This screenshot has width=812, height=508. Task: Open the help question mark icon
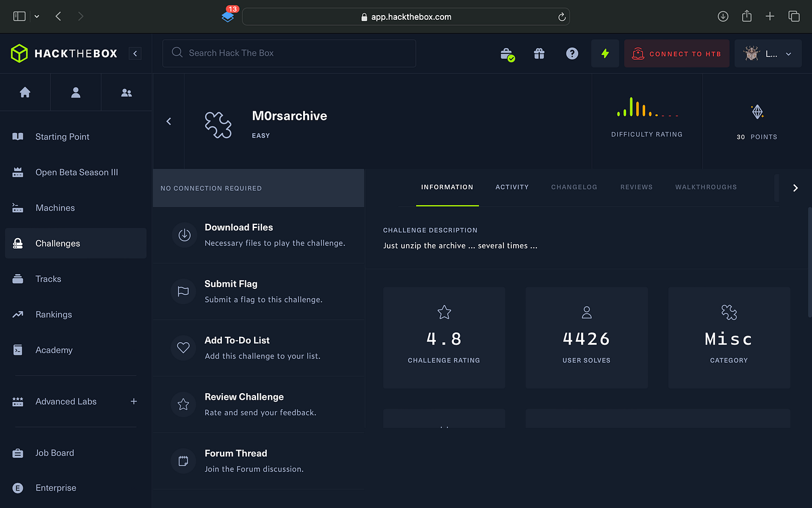[572, 53]
